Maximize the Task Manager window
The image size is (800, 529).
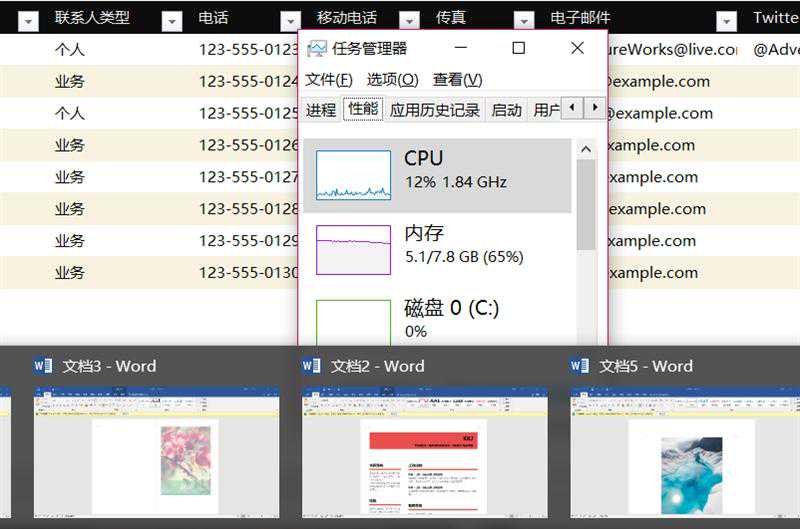[x=518, y=48]
